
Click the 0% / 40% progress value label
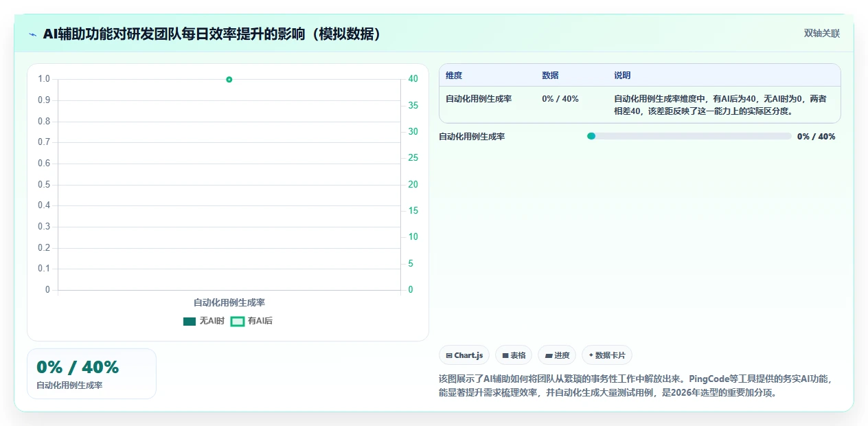pyautogui.click(x=816, y=137)
